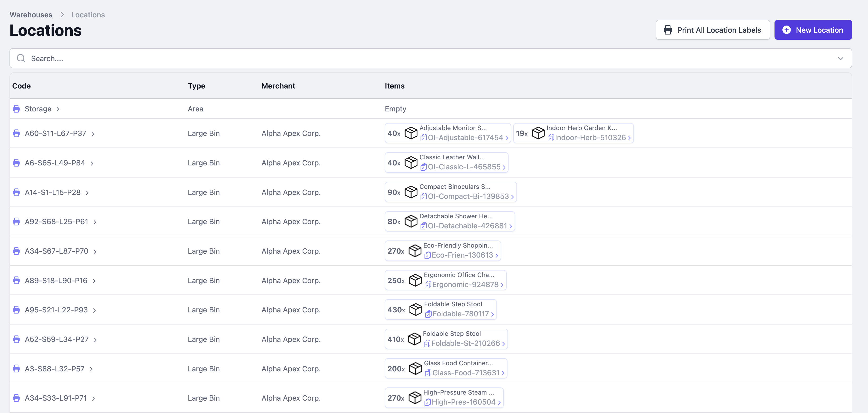Viewport: 868px width, 413px height.
Task: Click Print All Location Labels button
Action: [713, 30]
